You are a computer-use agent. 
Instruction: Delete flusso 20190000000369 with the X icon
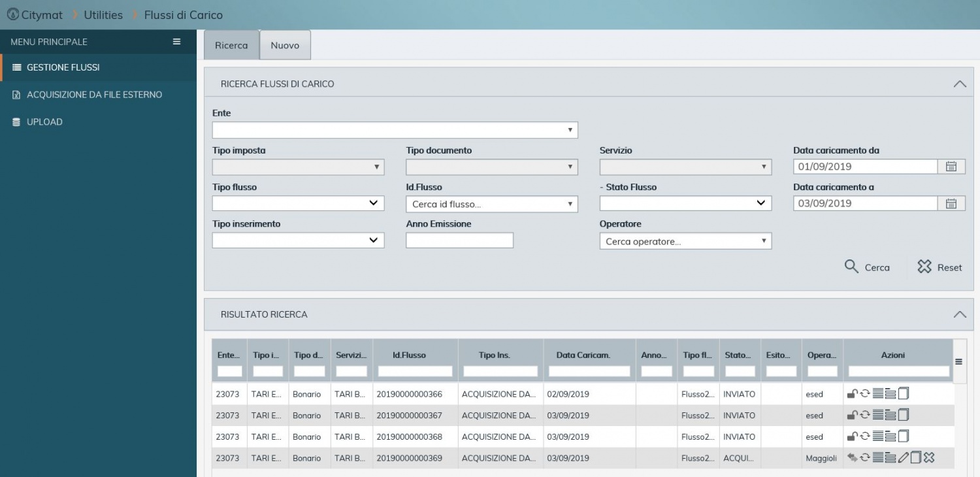click(x=929, y=457)
